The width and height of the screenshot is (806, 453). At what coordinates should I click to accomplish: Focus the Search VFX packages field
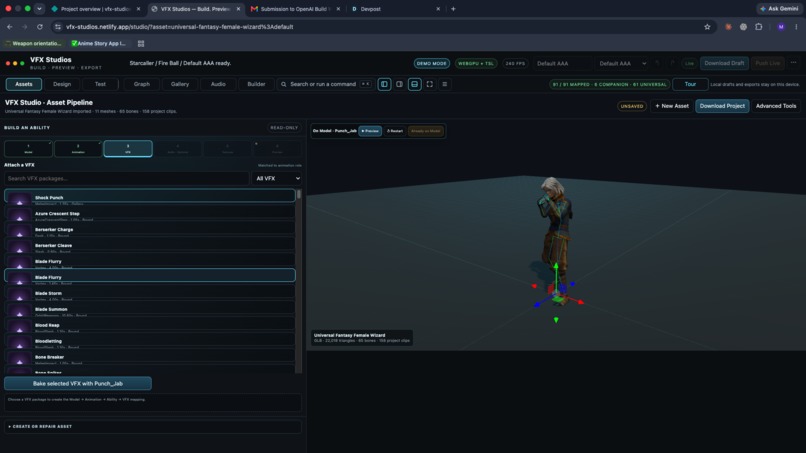126,178
